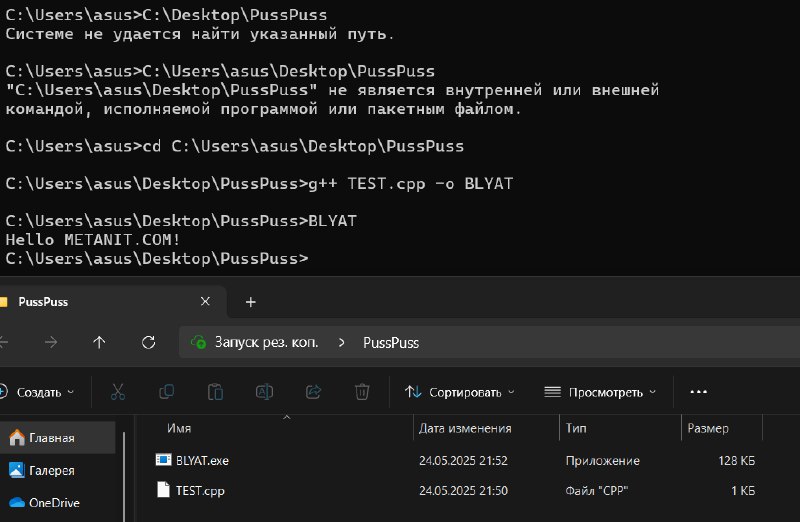Click the Paste clipboard icon
Image resolution: width=800 pixels, height=522 pixels.
pos(215,392)
